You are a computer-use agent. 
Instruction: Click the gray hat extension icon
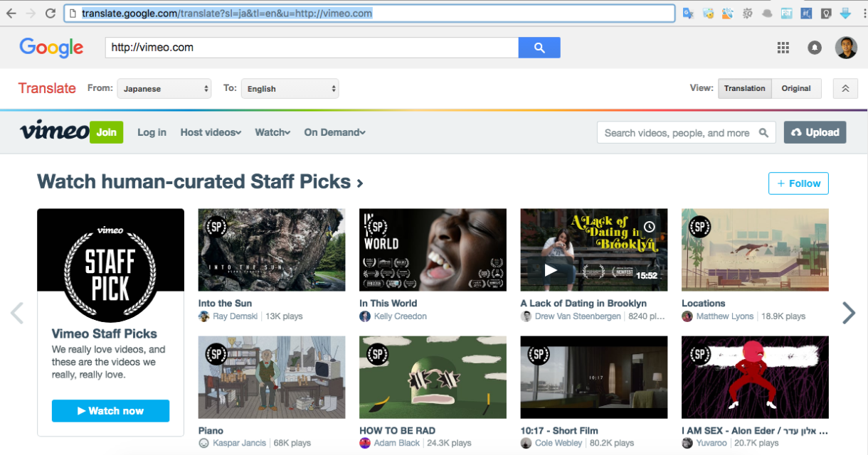pyautogui.click(x=767, y=13)
